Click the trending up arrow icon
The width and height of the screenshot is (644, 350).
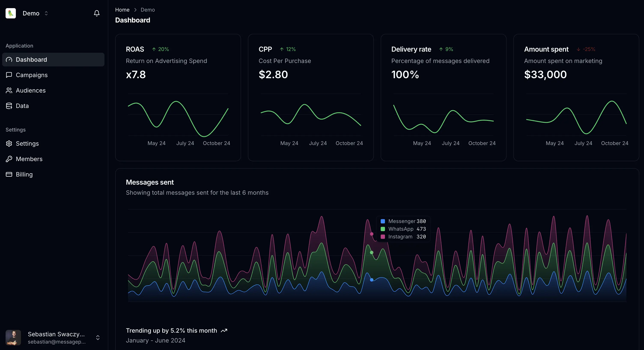point(224,331)
